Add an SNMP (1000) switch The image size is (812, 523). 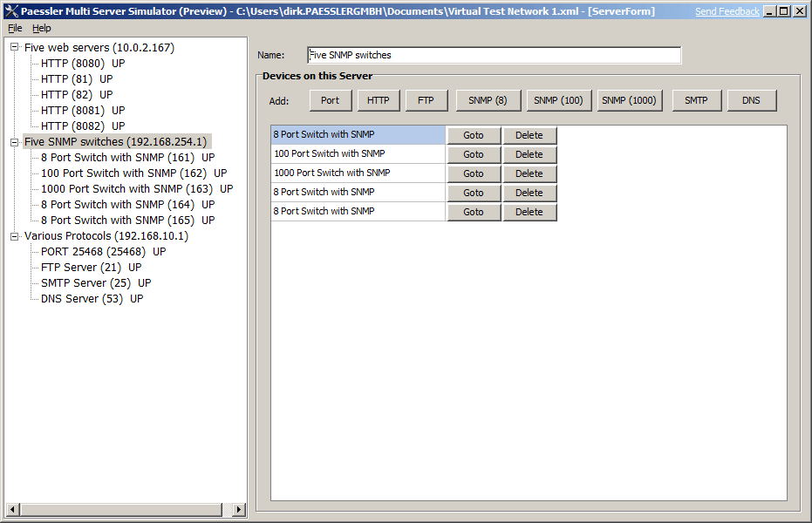(629, 99)
